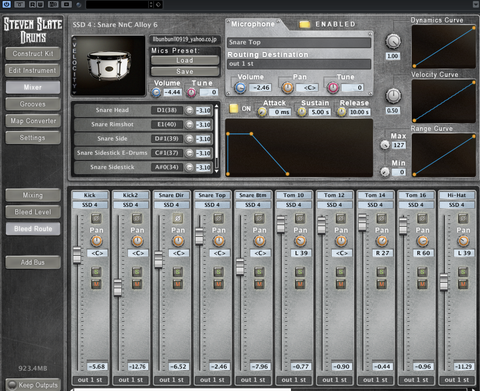Viewport: 480px width, 391px height.
Task: Toggle the Microphone ENABLED yellow switch
Action: click(x=305, y=24)
